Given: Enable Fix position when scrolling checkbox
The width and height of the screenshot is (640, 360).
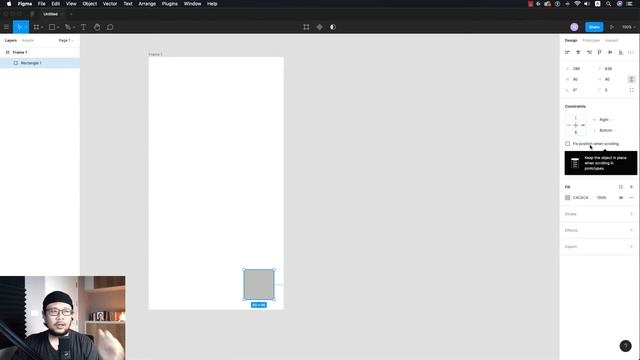Looking at the screenshot, I should [567, 144].
